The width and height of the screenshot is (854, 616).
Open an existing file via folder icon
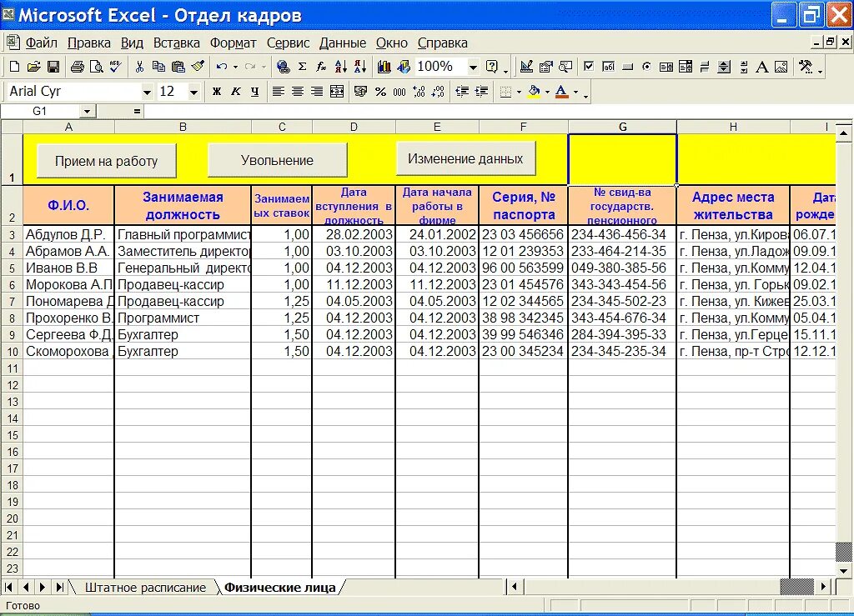tap(33, 67)
